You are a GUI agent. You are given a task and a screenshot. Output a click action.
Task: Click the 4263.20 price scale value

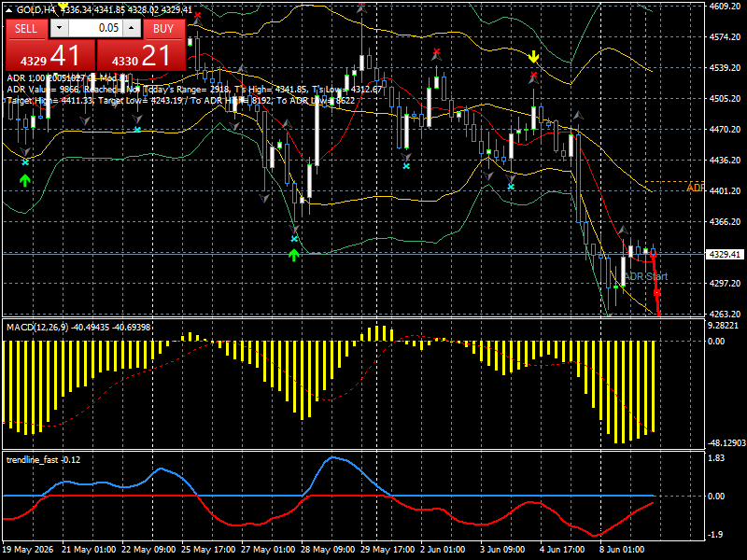(725, 314)
